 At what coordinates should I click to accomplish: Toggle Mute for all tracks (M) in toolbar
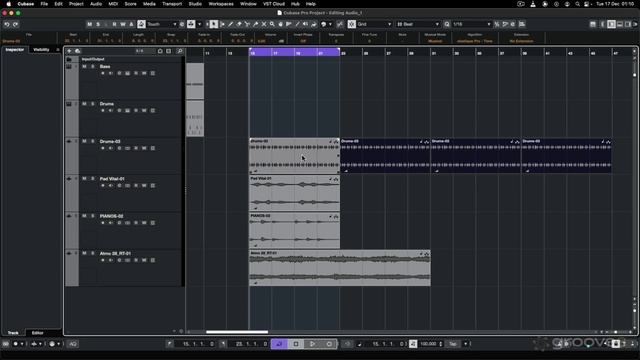(89, 24)
